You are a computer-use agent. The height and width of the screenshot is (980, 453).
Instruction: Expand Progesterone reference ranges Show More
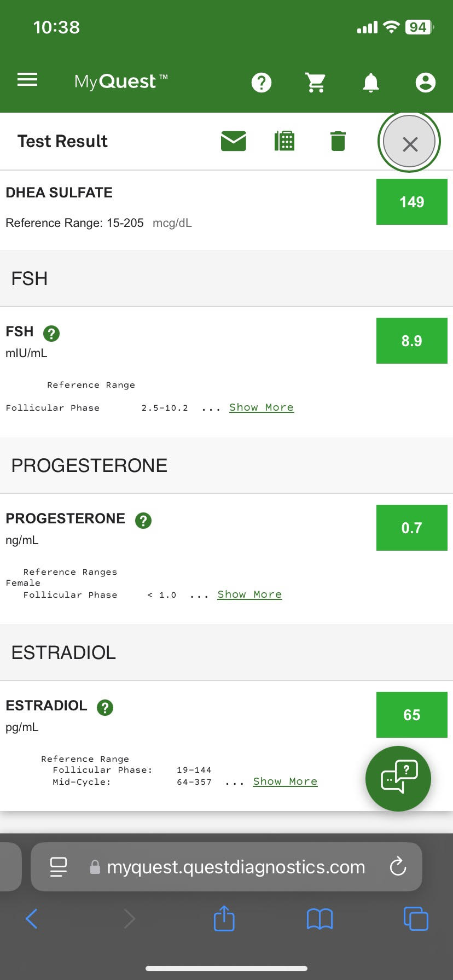coord(249,594)
